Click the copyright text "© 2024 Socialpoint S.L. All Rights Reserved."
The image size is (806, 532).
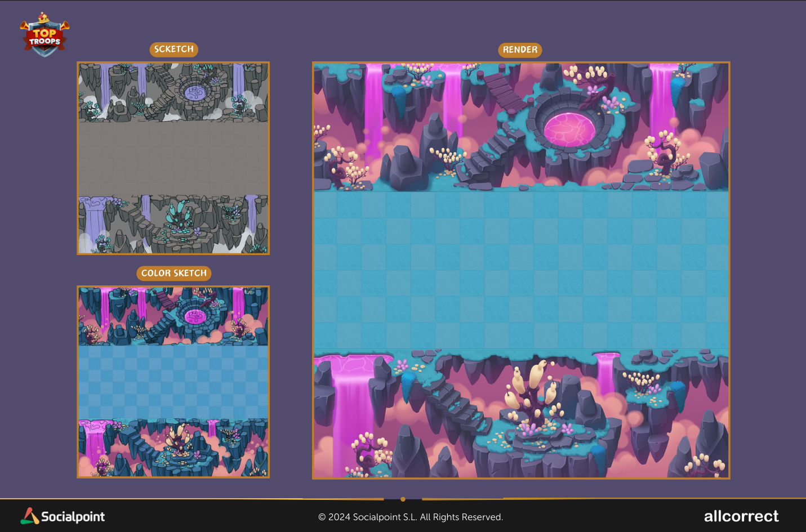pyautogui.click(x=411, y=517)
